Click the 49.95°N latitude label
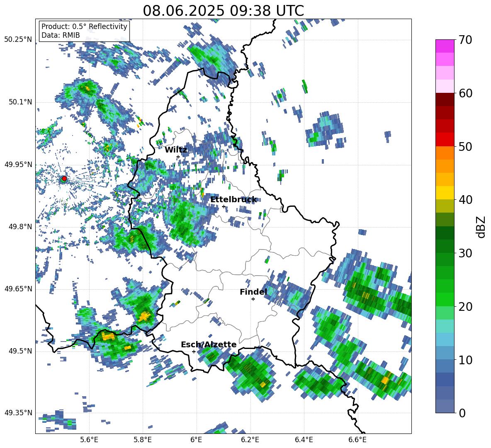Screen dimensions: 491x448 [18, 164]
